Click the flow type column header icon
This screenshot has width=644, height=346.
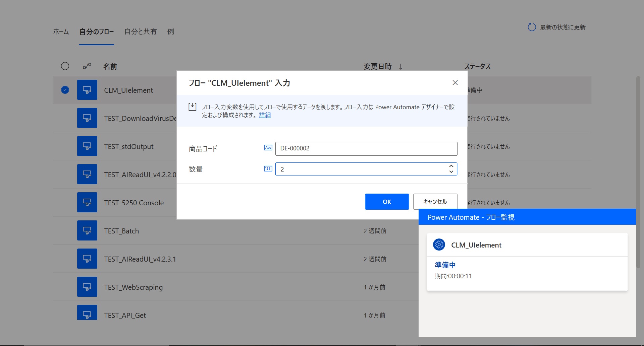click(87, 66)
